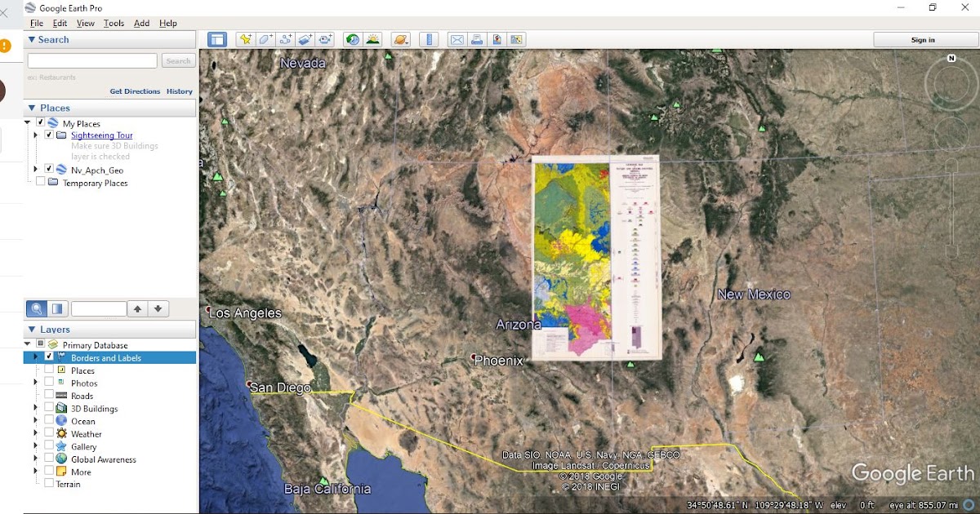
Task: Create a new polygon
Action: 266,38
